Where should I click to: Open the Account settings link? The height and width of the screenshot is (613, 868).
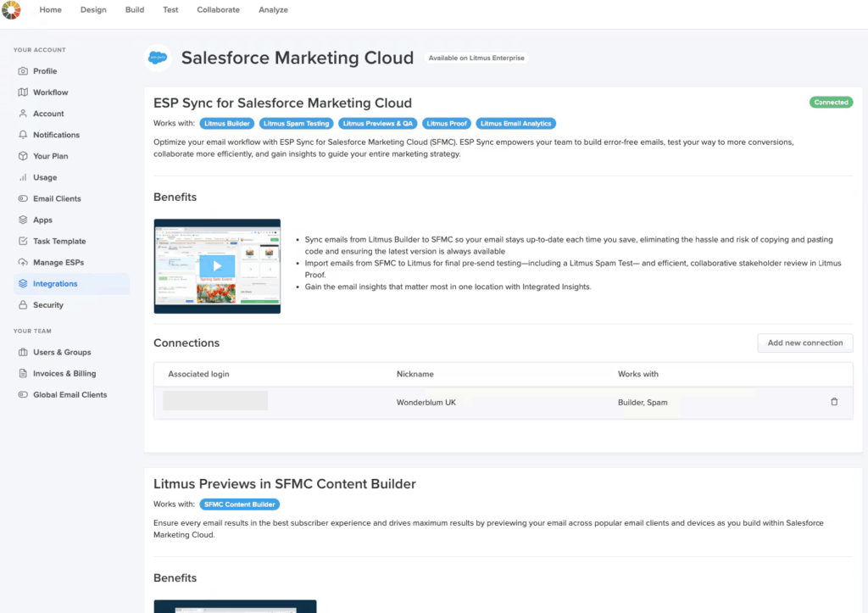(48, 114)
